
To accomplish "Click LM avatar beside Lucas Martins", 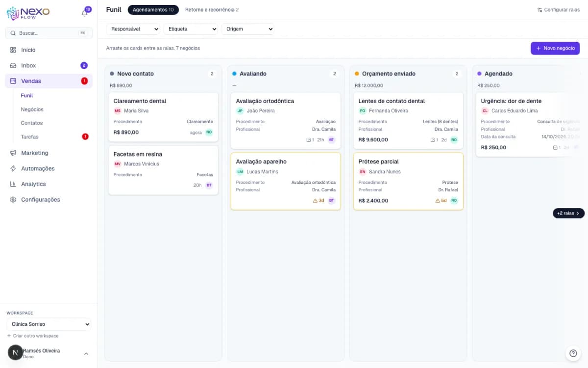I will (x=240, y=172).
